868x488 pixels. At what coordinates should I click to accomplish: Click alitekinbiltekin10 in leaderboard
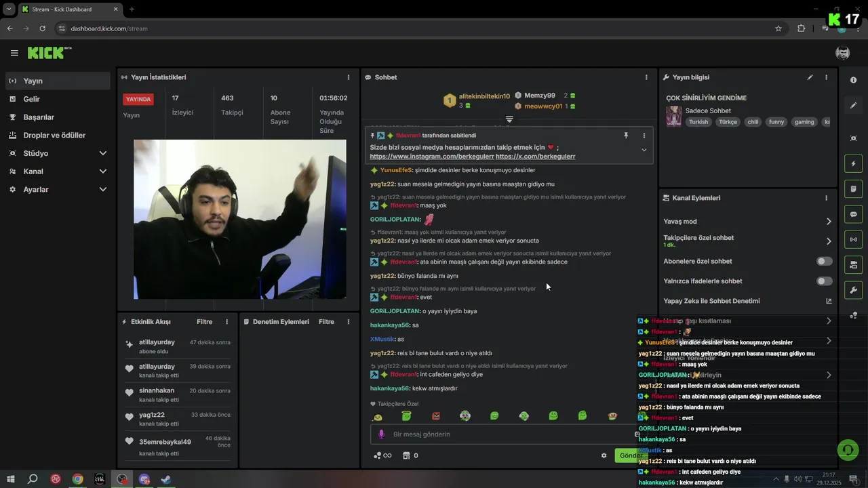tap(484, 96)
